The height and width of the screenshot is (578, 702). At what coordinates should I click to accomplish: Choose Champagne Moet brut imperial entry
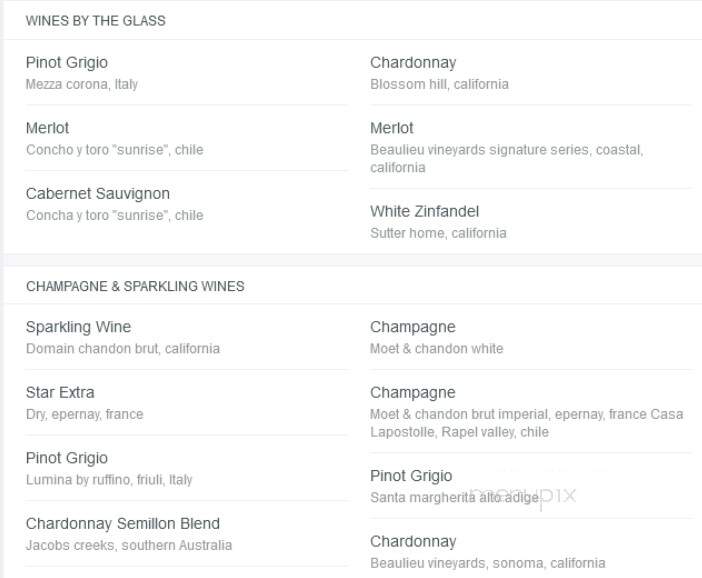(x=531, y=411)
